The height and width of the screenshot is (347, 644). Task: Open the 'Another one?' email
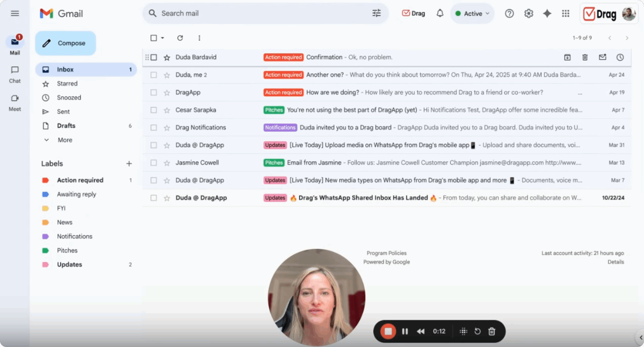[x=387, y=75]
